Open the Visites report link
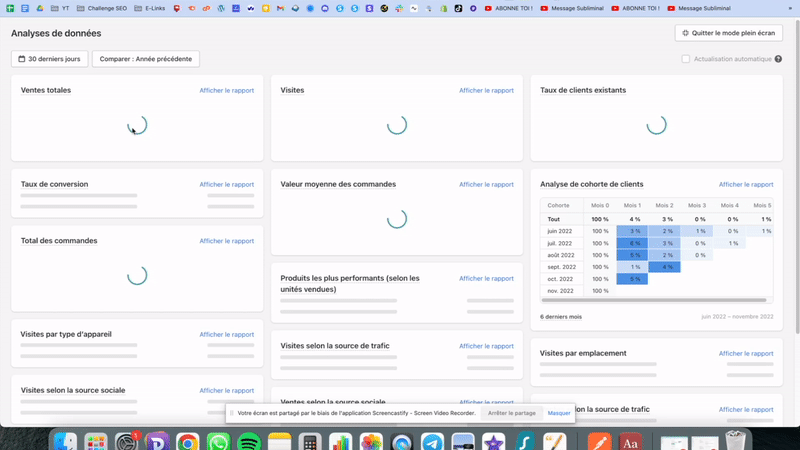 coord(486,90)
